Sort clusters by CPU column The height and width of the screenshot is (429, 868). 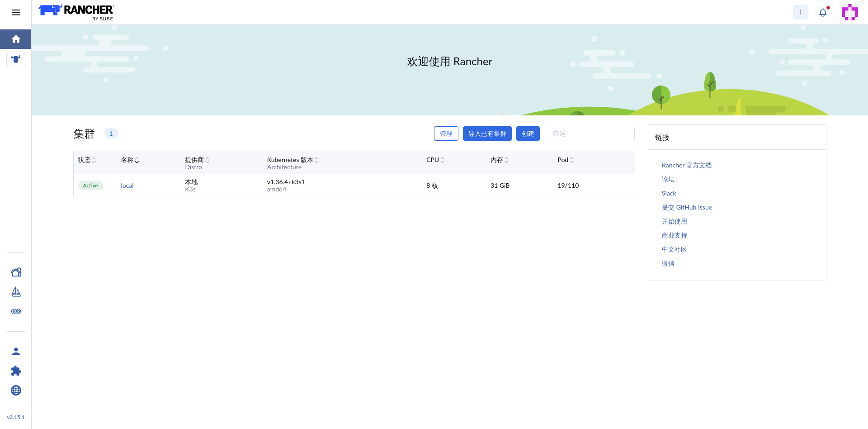(435, 160)
